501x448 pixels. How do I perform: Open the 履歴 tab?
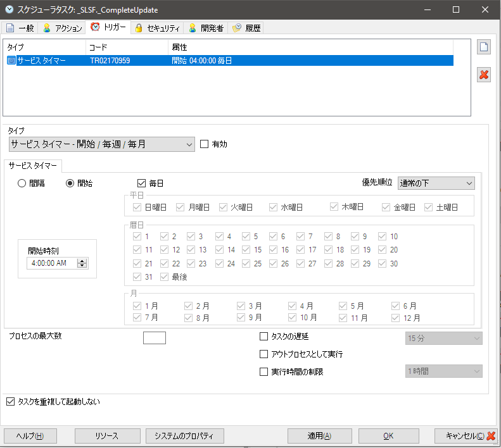246,28
